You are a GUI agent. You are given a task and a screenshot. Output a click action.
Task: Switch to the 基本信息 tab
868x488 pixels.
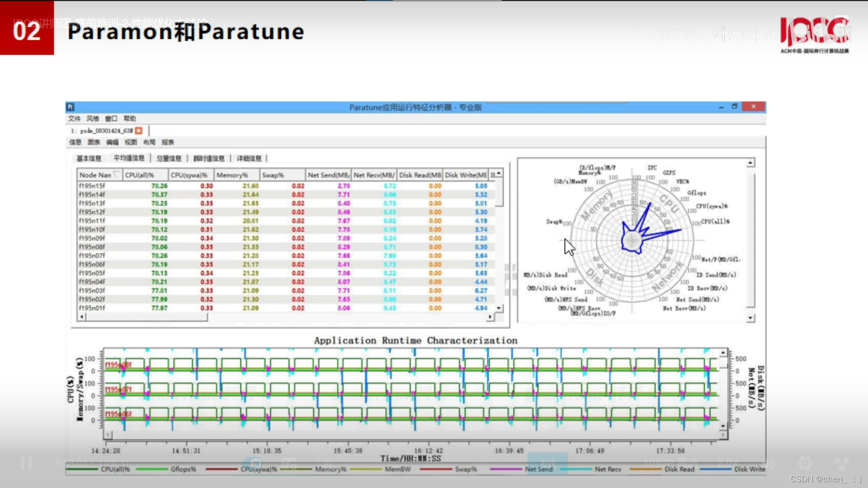pos(89,158)
